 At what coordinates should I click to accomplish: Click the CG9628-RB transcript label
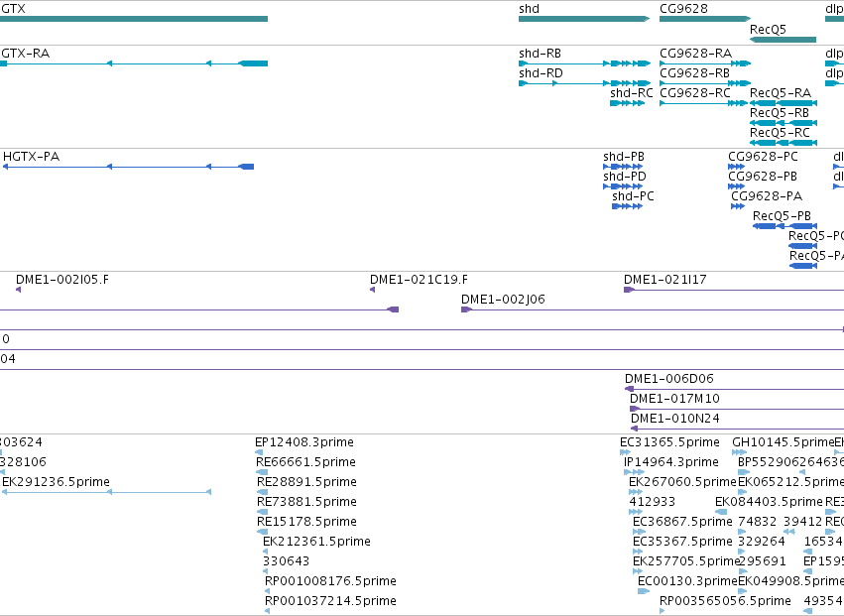click(x=694, y=73)
